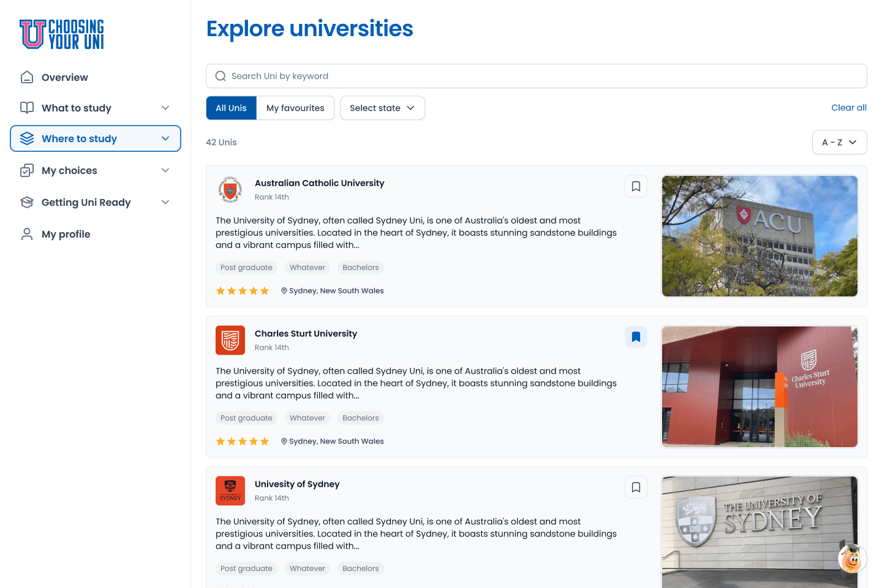Click the Australian Catholic University crest logo
This screenshot has width=882, height=588.
click(x=230, y=190)
